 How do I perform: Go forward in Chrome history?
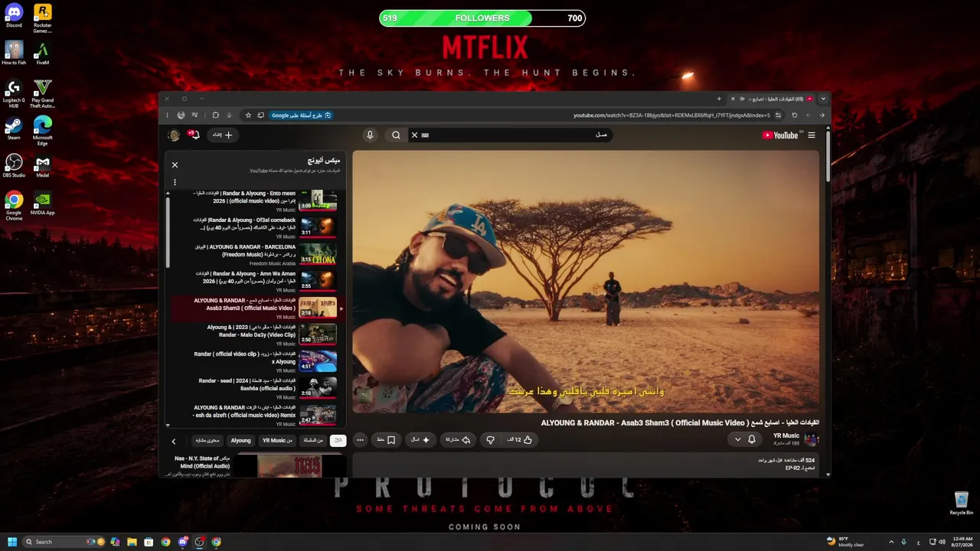(808, 116)
